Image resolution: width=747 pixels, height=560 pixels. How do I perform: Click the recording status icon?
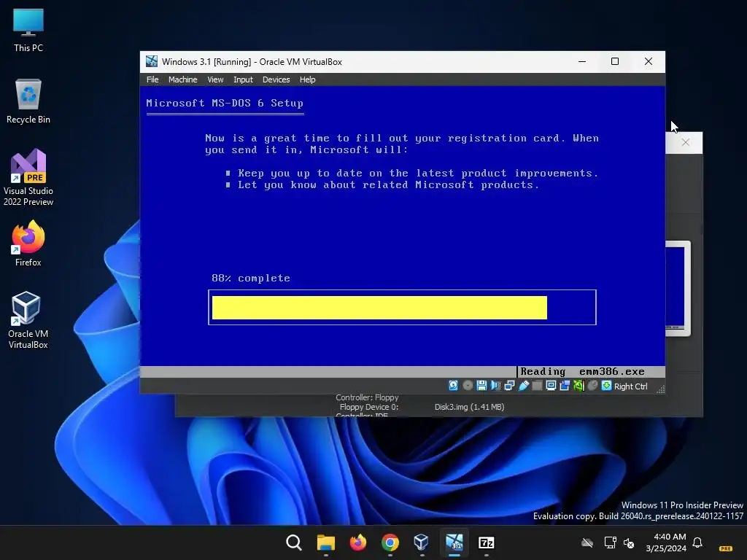(x=565, y=386)
